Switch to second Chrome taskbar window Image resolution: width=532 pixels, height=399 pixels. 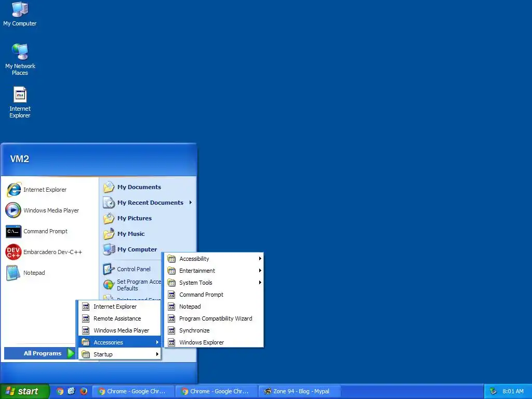click(217, 391)
